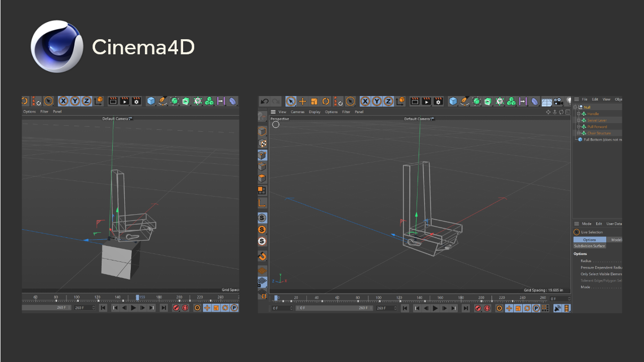This screenshot has width=644, height=362.
Task: Click the Subdivision Surface tab in Attribute Manager
Action: [x=590, y=246]
